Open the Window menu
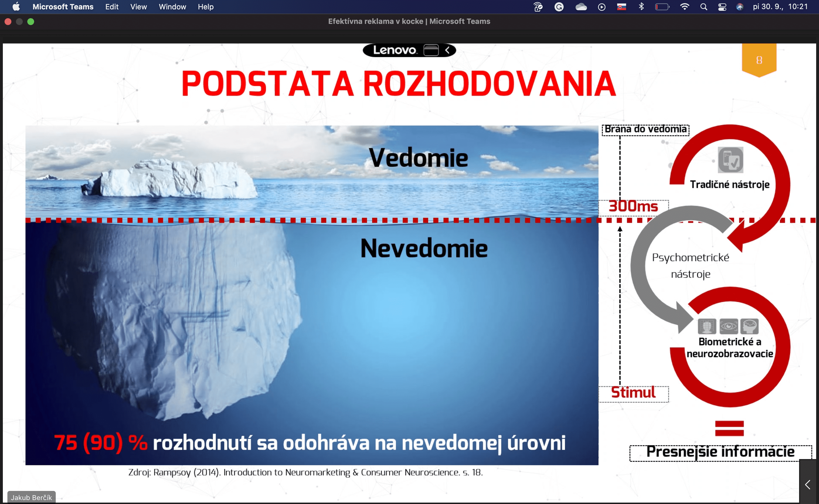 (172, 7)
